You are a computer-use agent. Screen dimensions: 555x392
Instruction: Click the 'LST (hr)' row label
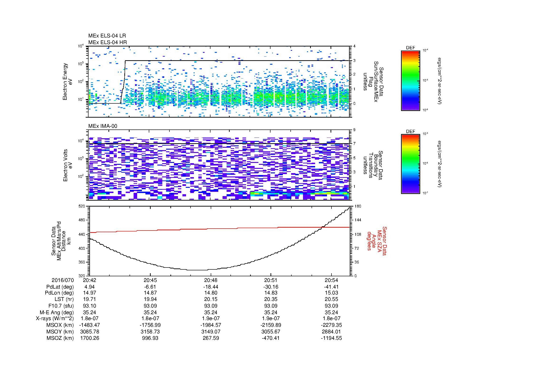pyautogui.click(x=64, y=300)
